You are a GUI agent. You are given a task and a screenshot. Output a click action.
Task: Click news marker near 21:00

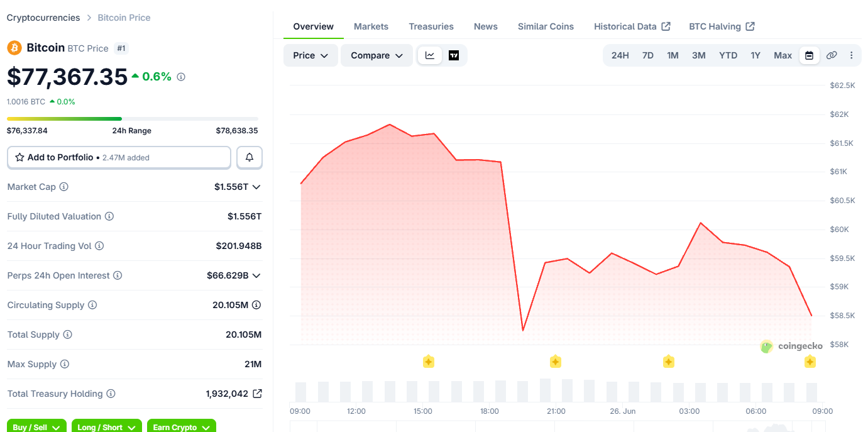point(556,362)
